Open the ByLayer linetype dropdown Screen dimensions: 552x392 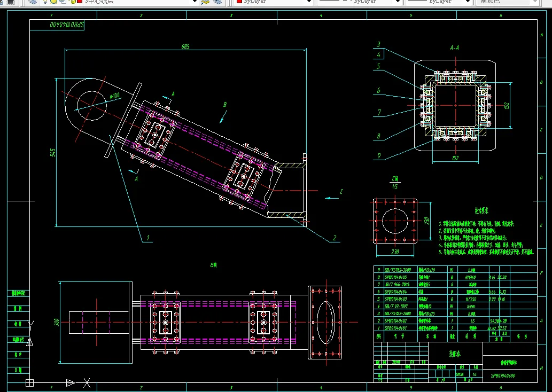click(398, 2)
